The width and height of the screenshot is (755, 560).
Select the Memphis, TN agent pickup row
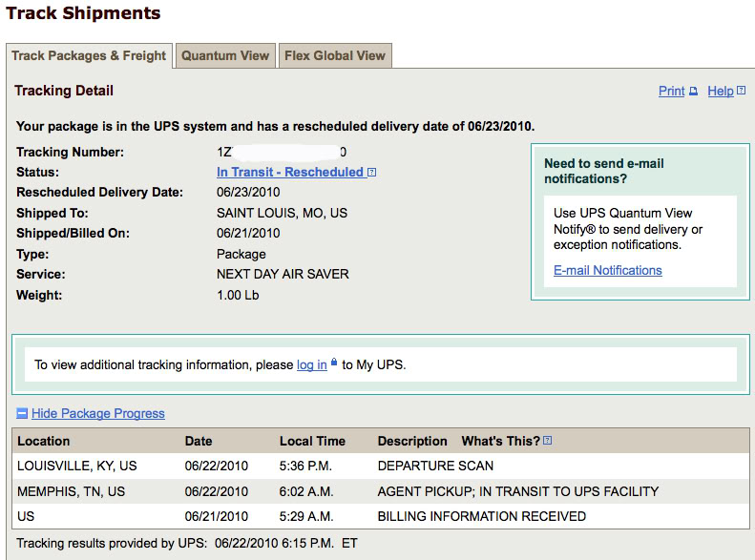pyautogui.click(x=380, y=491)
